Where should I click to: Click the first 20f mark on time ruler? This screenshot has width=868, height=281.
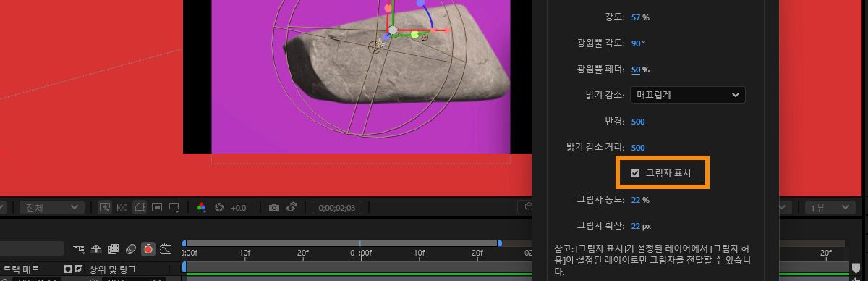point(303,253)
